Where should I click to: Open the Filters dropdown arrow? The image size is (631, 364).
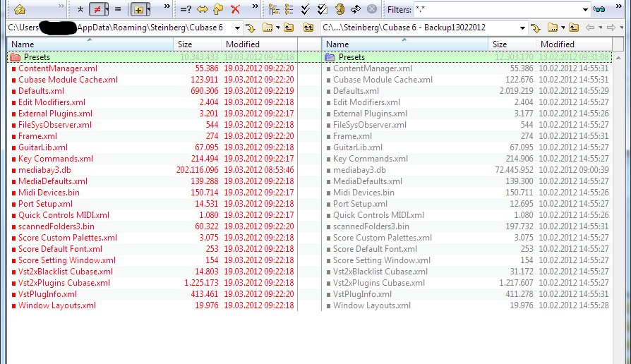(x=585, y=9)
